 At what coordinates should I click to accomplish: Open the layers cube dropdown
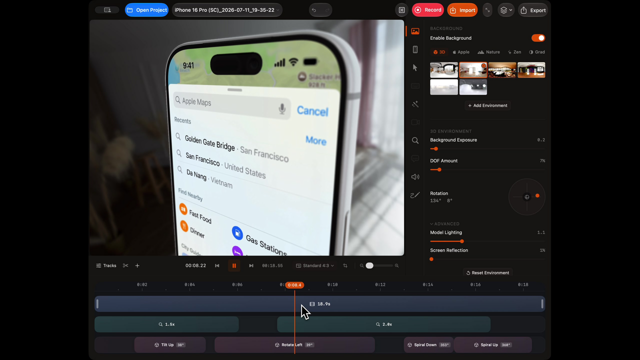(x=506, y=10)
